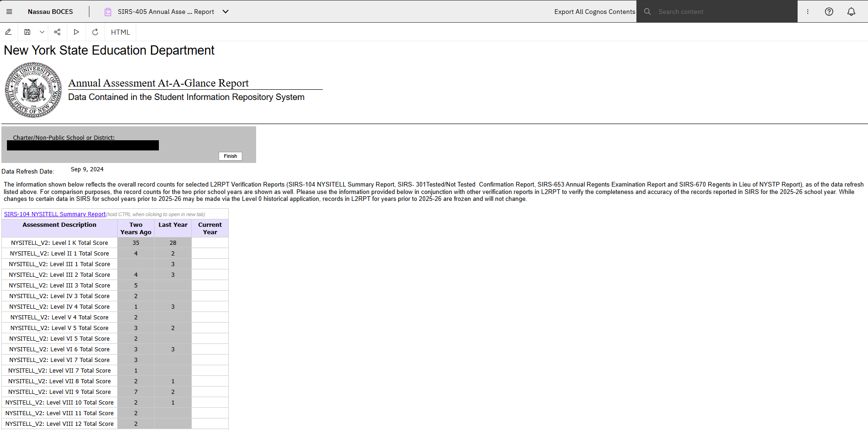868x430 pixels.
Task: Click the Two Years Ago column header
Action: pyautogui.click(x=136, y=228)
